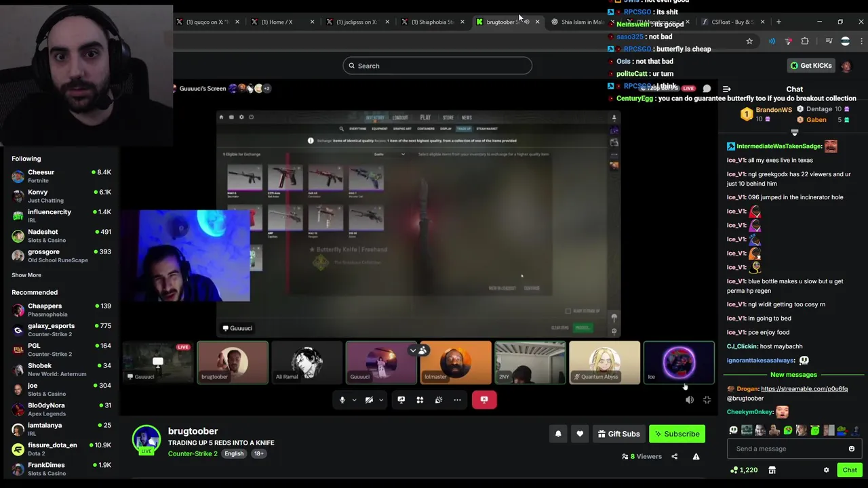Click the Cheesur channel avatar in Following
The height and width of the screenshot is (488, 868).
(x=18, y=176)
